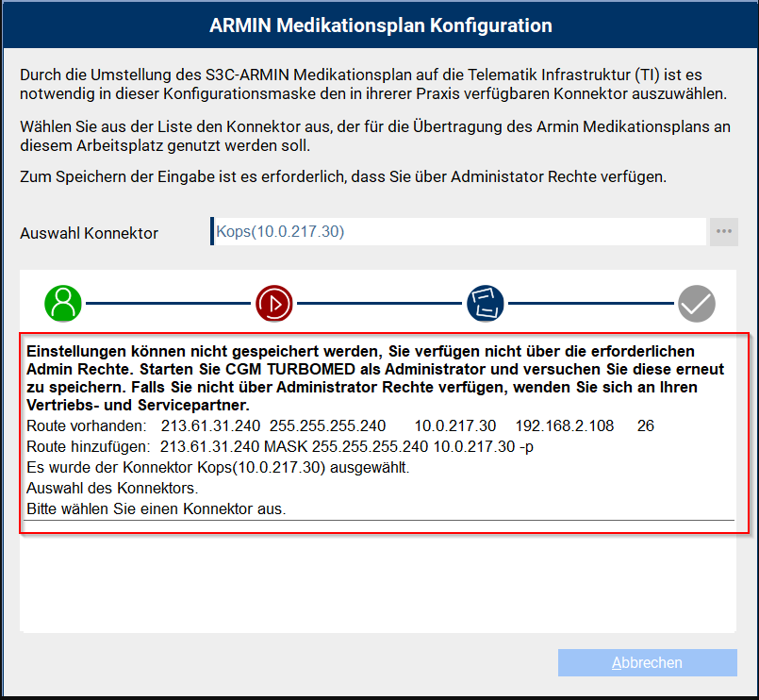
Task: Click the red play step icon
Action: pyautogui.click(x=274, y=304)
